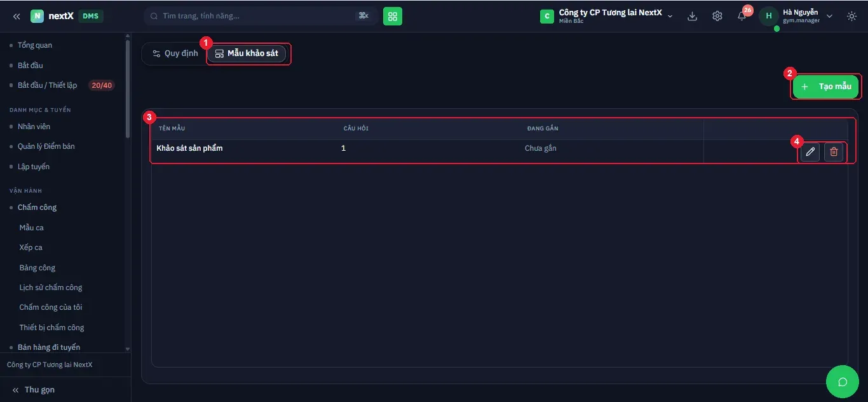Screen dimensions: 868x402
Task: Click the Chưa gắn status cell
Action: [x=541, y=148]
